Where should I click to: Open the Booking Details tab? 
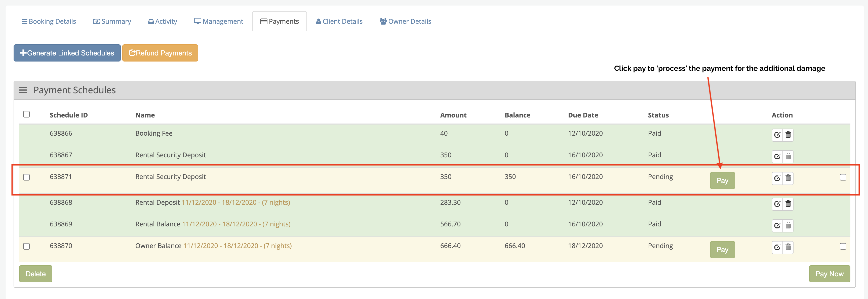(49, 21)
